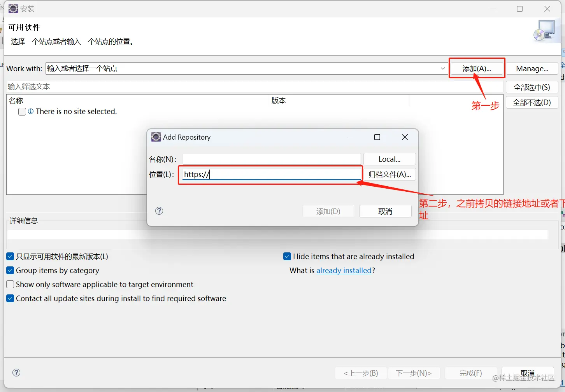
Task: Click the info icon beside There is no site selected
Action: [31, 112]
